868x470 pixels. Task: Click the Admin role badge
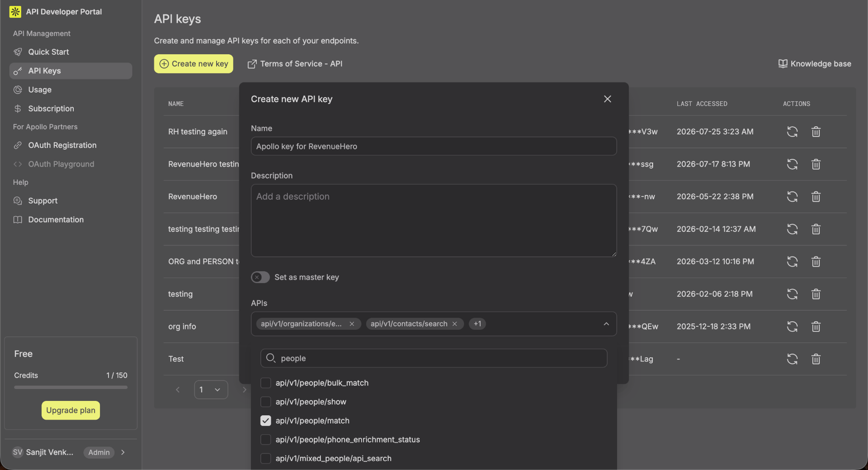tap(99, 452)
